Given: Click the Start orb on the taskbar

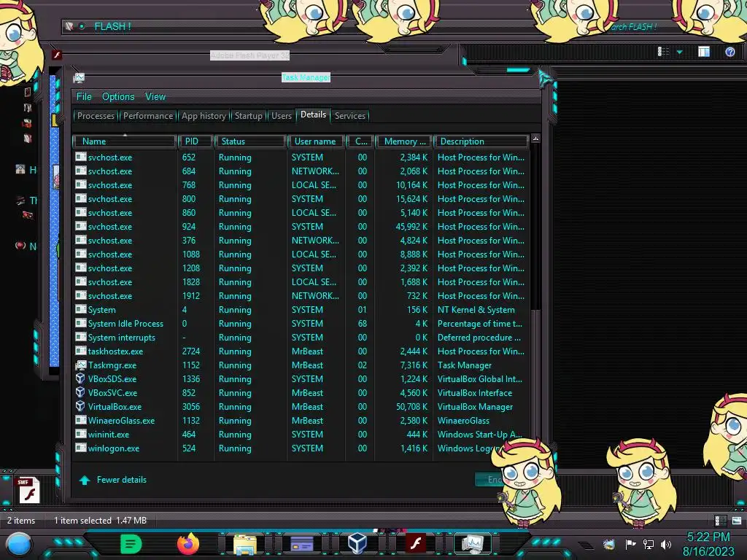Looking at the screenshot, I should pyautogui.click(x=18, y=544).
